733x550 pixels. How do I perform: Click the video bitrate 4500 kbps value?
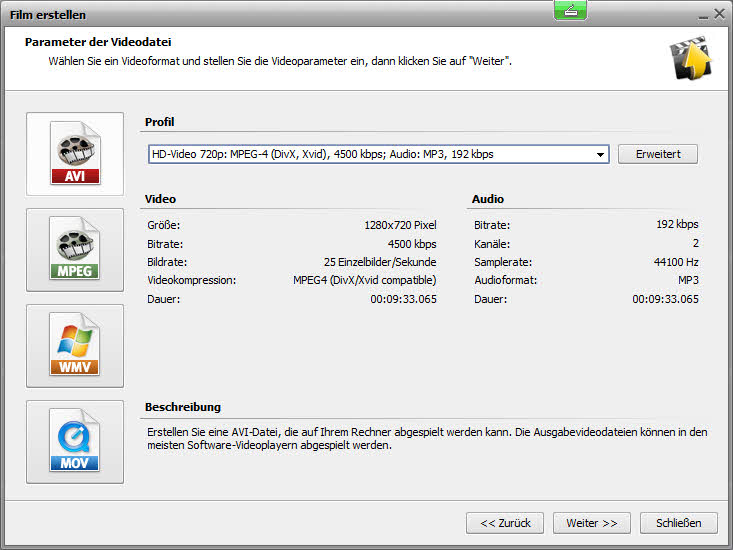tap(412, 244)
